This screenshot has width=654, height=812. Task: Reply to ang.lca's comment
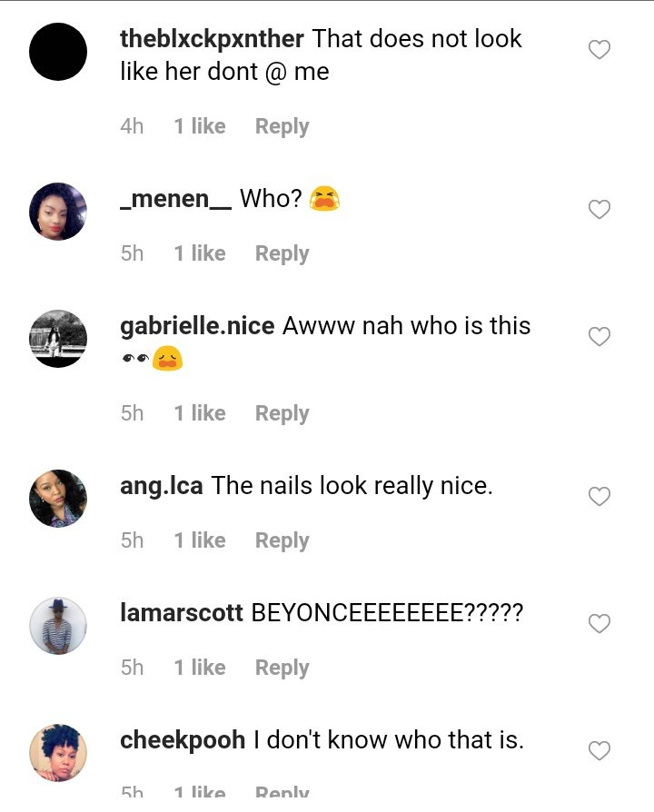coord(282,540)
